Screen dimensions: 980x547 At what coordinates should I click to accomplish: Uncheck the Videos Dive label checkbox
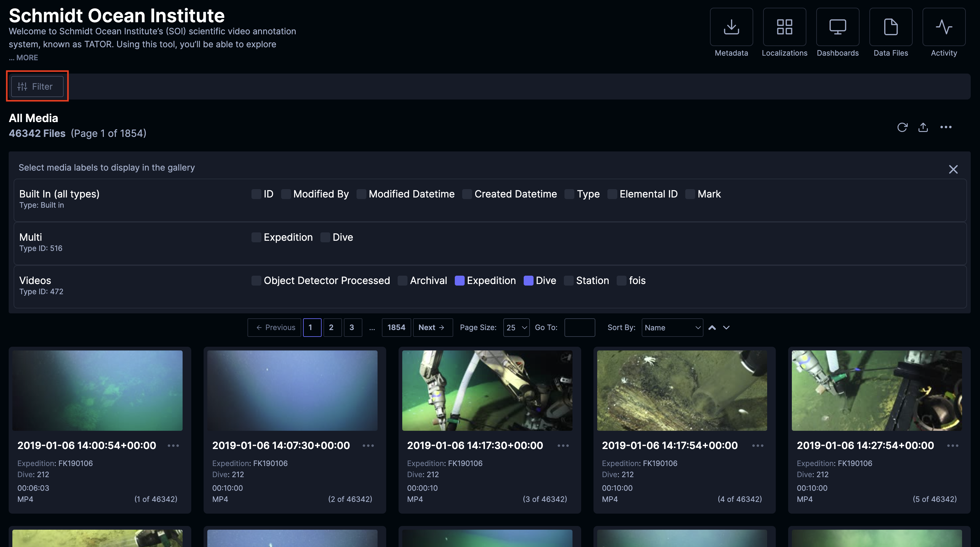pos(528,281)
